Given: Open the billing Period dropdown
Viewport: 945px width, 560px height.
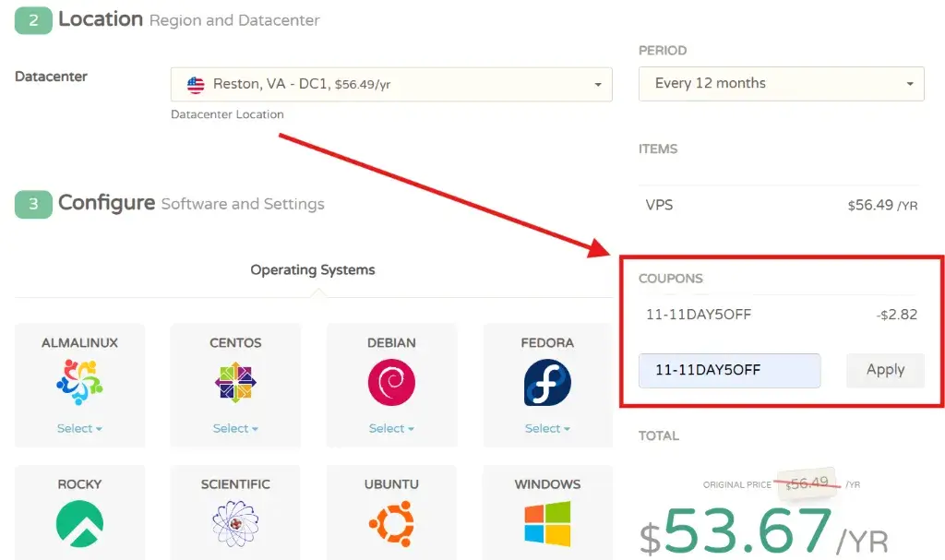Looking at the screenshot, I should point(781,83).
